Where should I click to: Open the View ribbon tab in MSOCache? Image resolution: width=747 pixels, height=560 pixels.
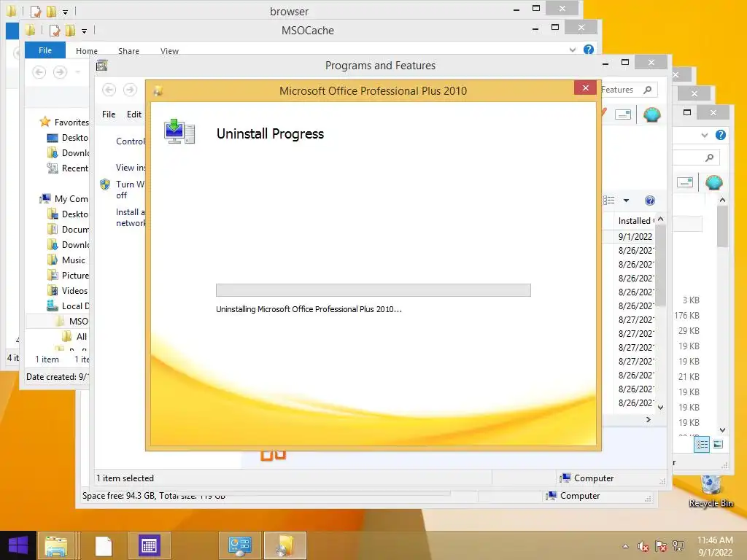point(169,50)
